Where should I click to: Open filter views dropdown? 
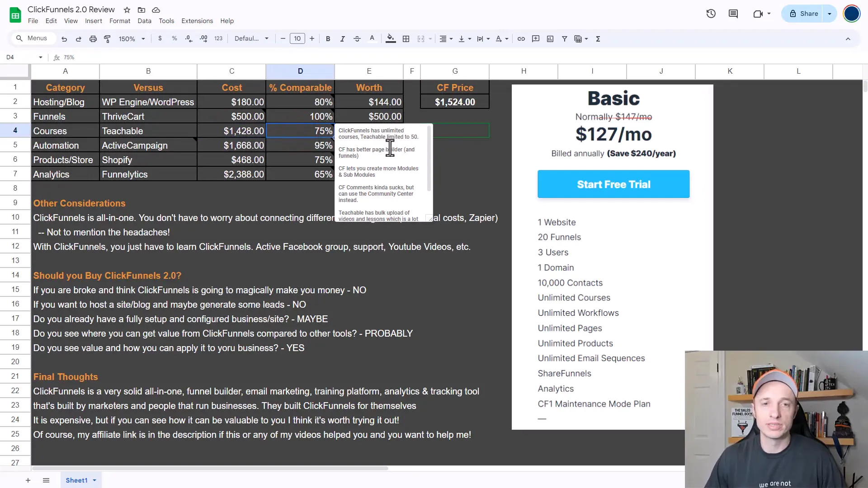(x=581, y=39)
